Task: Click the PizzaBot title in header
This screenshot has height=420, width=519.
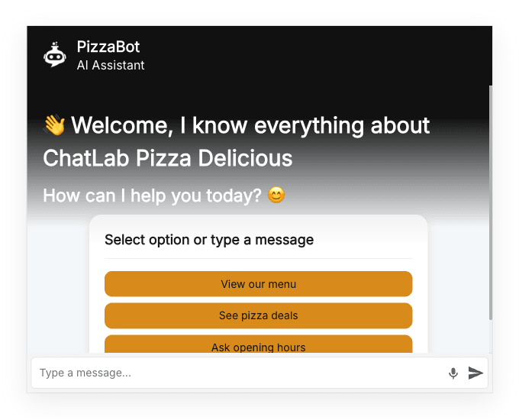Action: click(108, 47)
